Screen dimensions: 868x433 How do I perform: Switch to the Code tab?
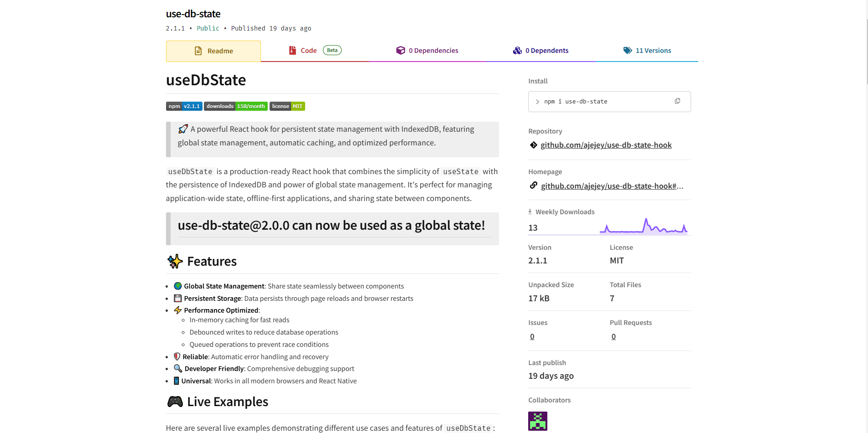click(x=315, y=51)
